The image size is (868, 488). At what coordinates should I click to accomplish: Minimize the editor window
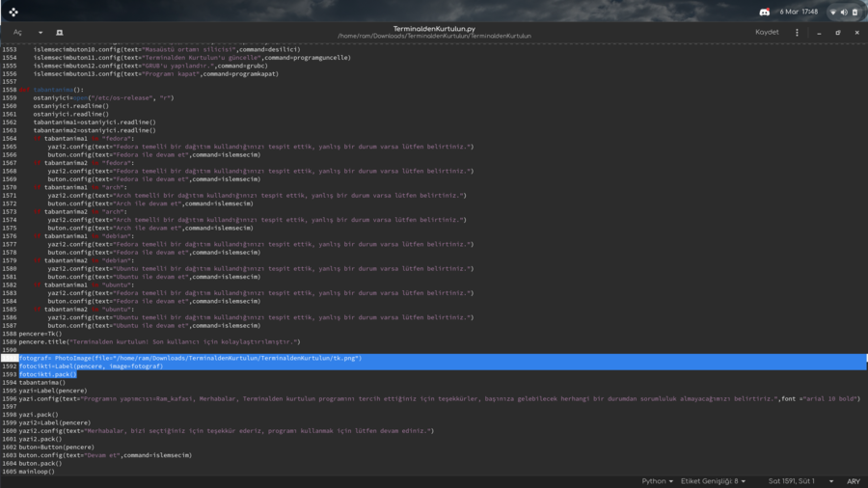point(819,33)
